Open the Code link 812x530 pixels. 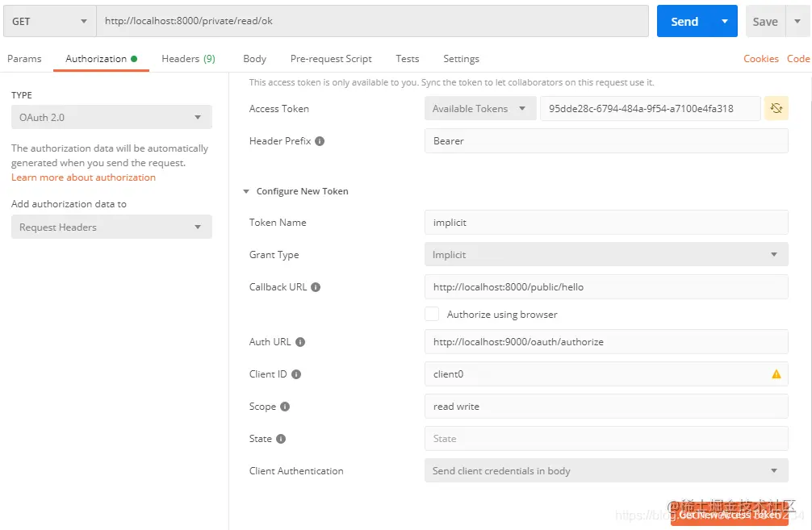point(798,59)
